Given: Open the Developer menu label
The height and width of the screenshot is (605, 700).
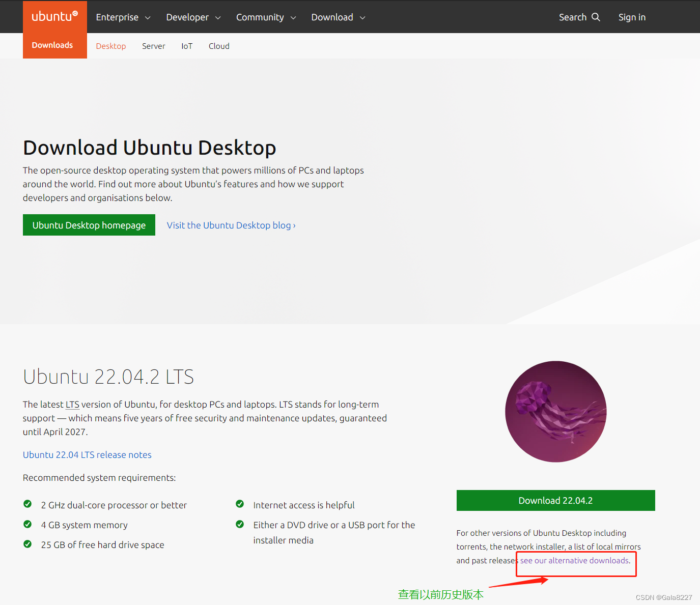Looking at the screenshot, I should [x=187, y=17].
